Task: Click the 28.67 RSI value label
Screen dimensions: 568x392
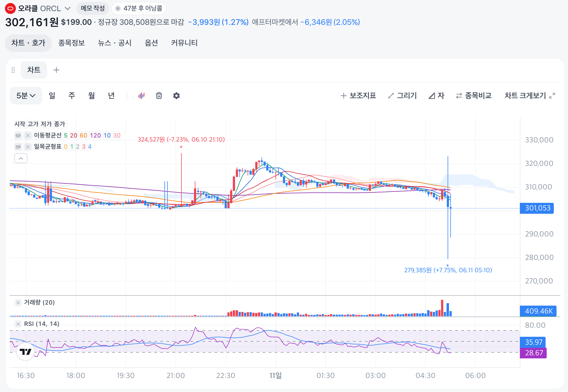Action: click(x=533, y=353)
